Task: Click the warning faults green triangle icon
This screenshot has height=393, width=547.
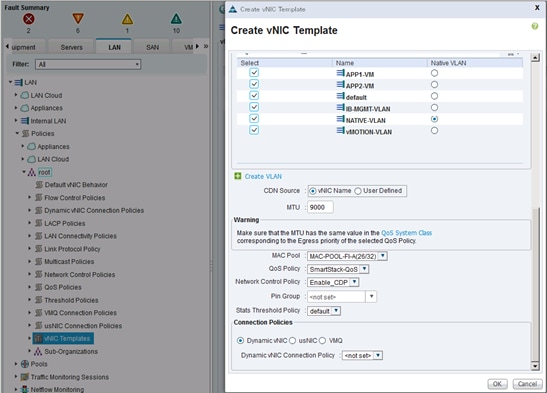Action: click(176, 19)
